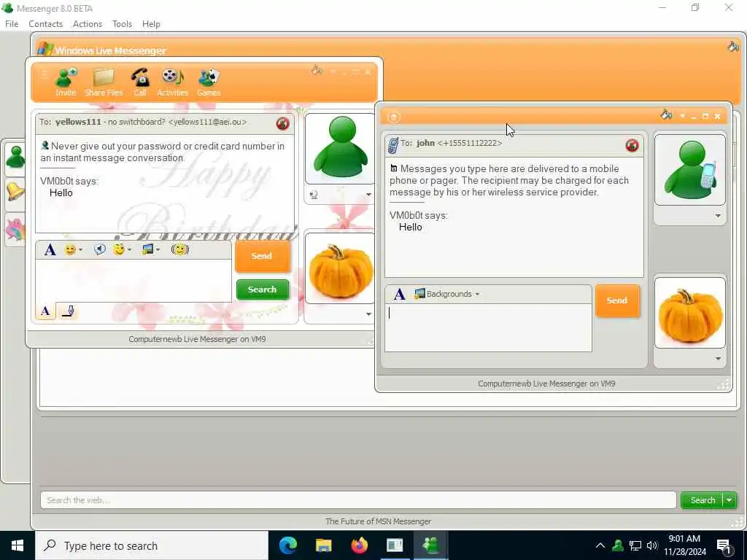Click green Search button in yellows111 chat
Image resolution: width=747 pixels, height=560 pixels.
[263, 289]
